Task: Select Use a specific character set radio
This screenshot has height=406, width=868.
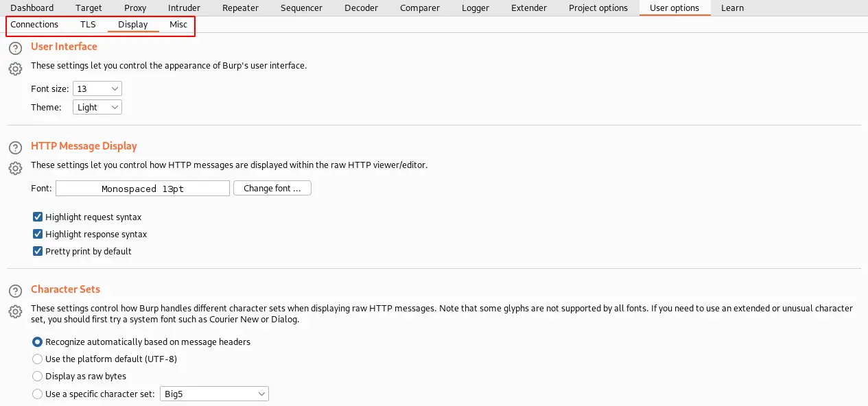Action: tap(38, 394)
